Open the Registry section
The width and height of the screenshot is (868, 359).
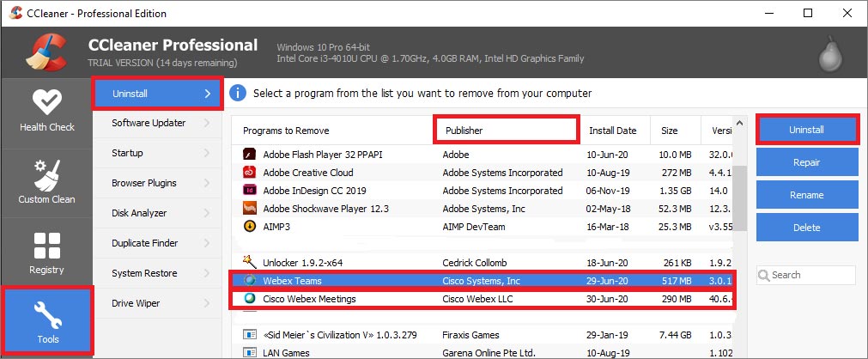click(x=46, y=253)
